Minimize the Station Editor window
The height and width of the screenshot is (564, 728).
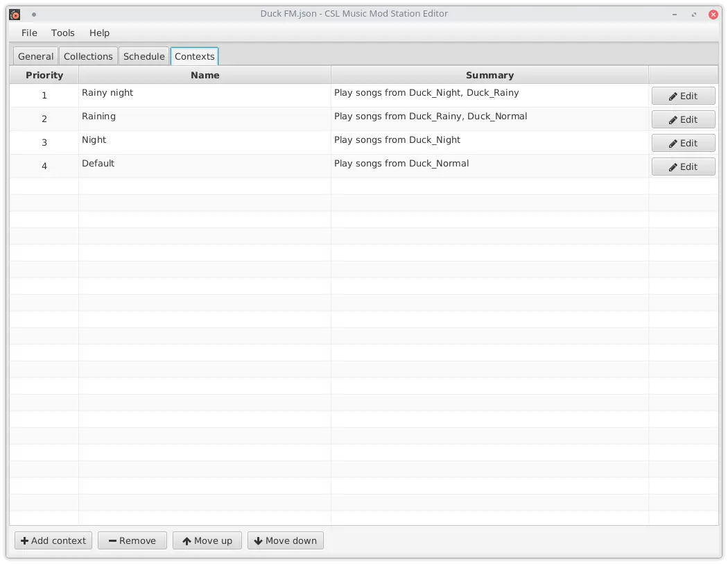pos(674,15)
